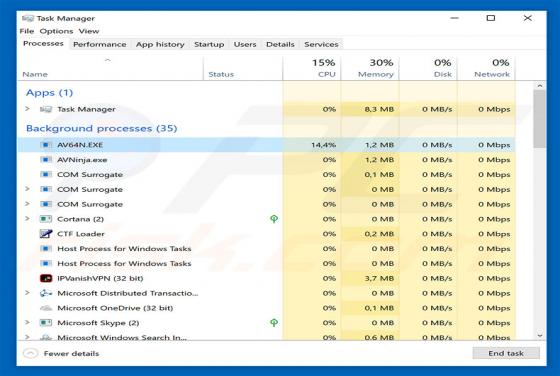Switch to the Users tab
560x376 pixels.
(x=245, y=44)
